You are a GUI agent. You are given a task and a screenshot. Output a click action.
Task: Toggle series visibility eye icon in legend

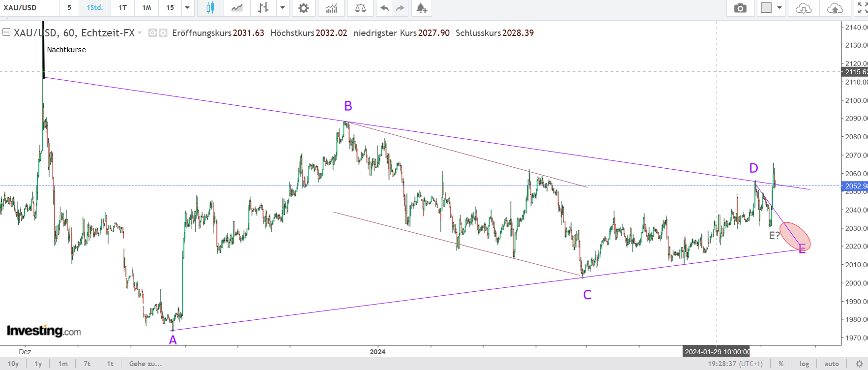[x=153, y=33]
